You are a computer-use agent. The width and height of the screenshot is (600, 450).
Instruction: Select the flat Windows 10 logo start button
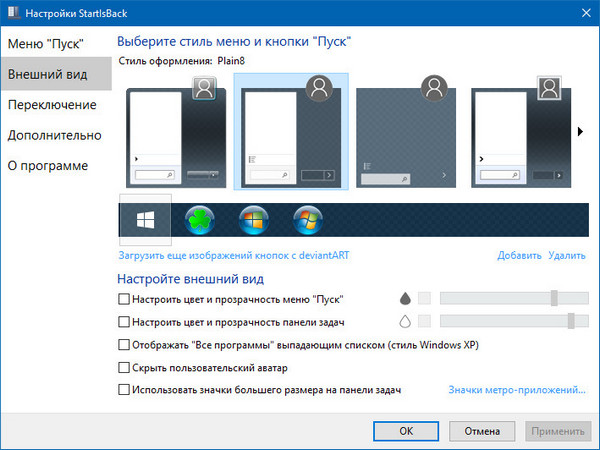(145, 220)
